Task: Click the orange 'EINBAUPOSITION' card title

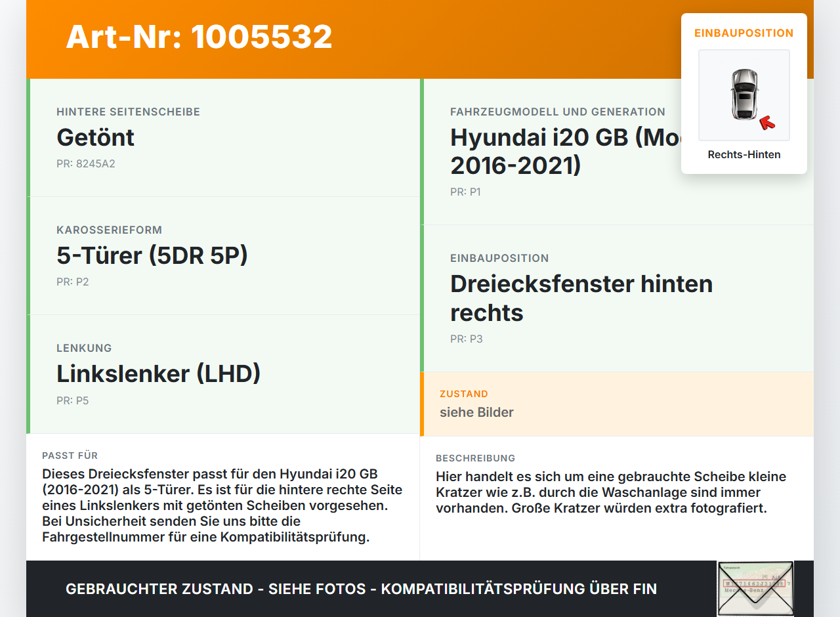Action: click(x=744, y=33)
